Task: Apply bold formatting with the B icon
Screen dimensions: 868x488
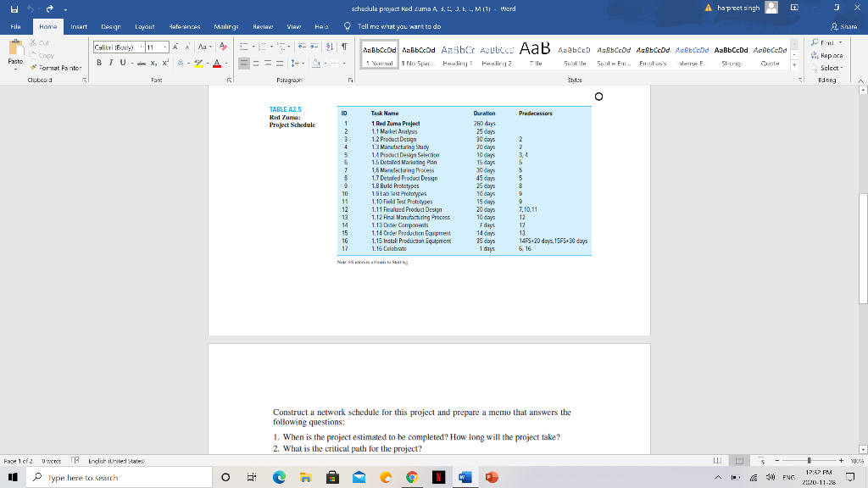Action: 101,63
